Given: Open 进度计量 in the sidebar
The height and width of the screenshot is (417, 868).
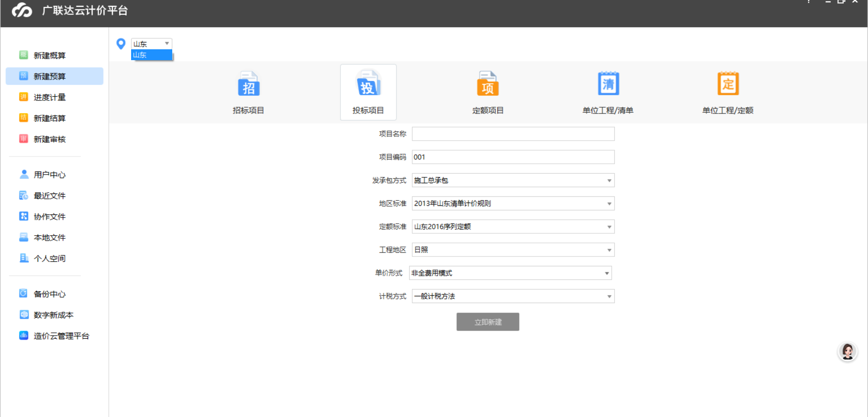Looking at the screenshot, I should 49,97.
